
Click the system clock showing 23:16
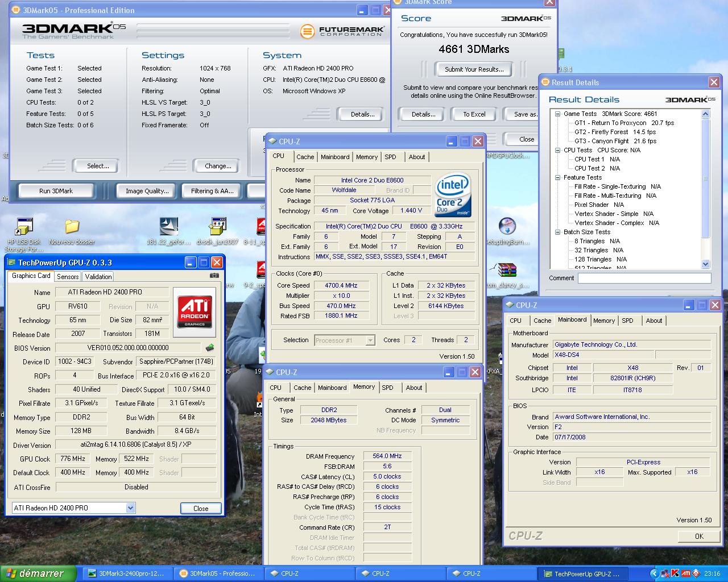point(712,573)
